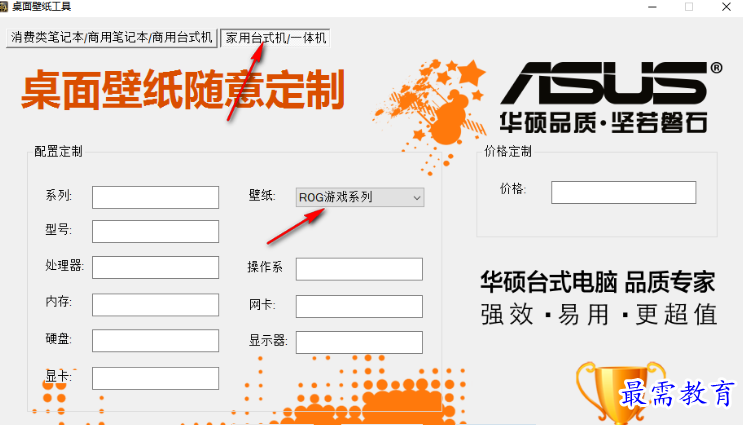Click the 硬盘 input box

click(155, 341)
